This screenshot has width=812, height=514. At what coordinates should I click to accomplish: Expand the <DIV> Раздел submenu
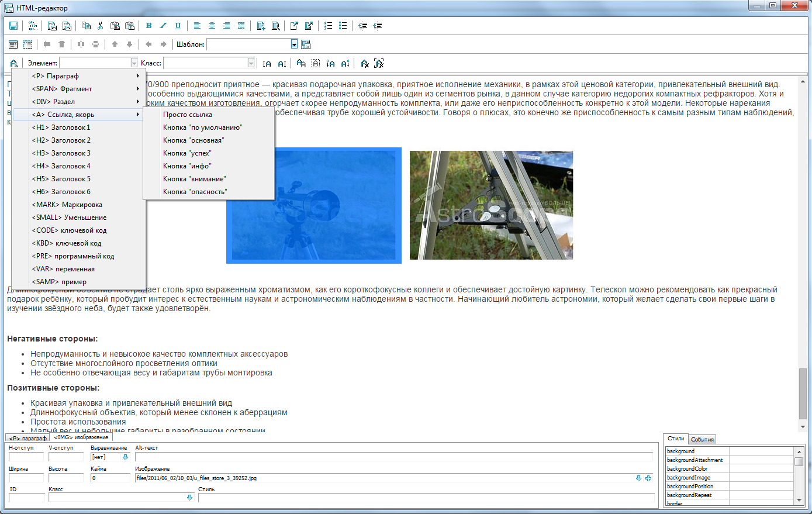tap(78, 102)
